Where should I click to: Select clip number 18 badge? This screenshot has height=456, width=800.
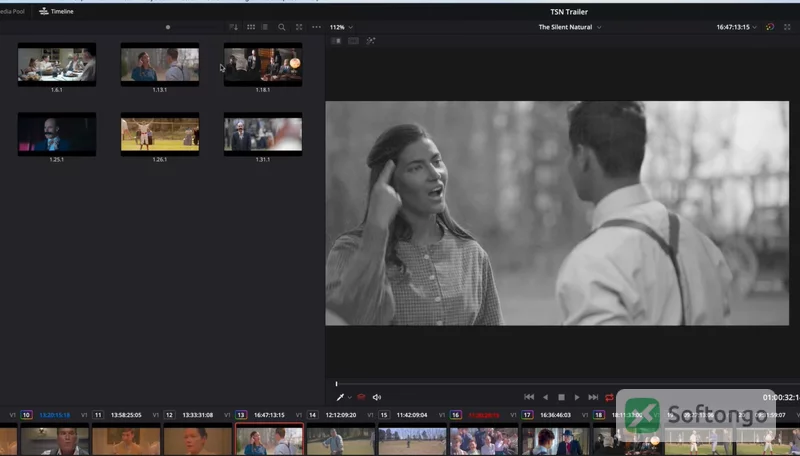[x=598, y=415]
